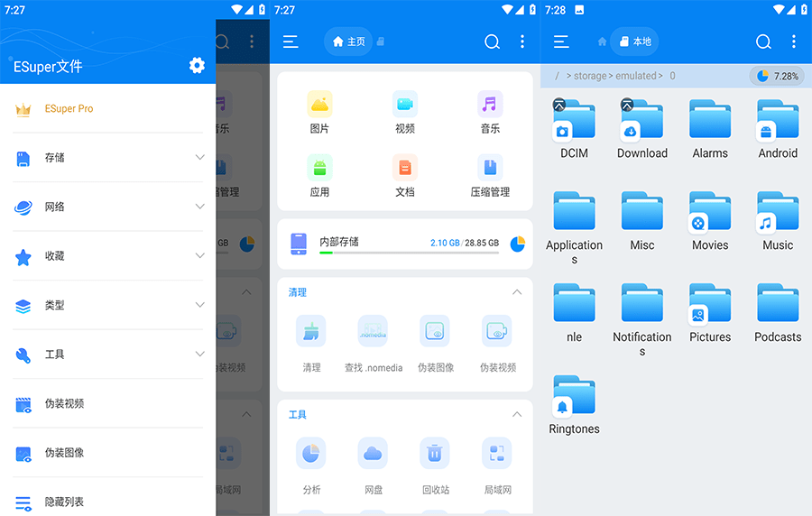Open the 回收站 recycle bin

pyautogui.click(x=435, y=466)
